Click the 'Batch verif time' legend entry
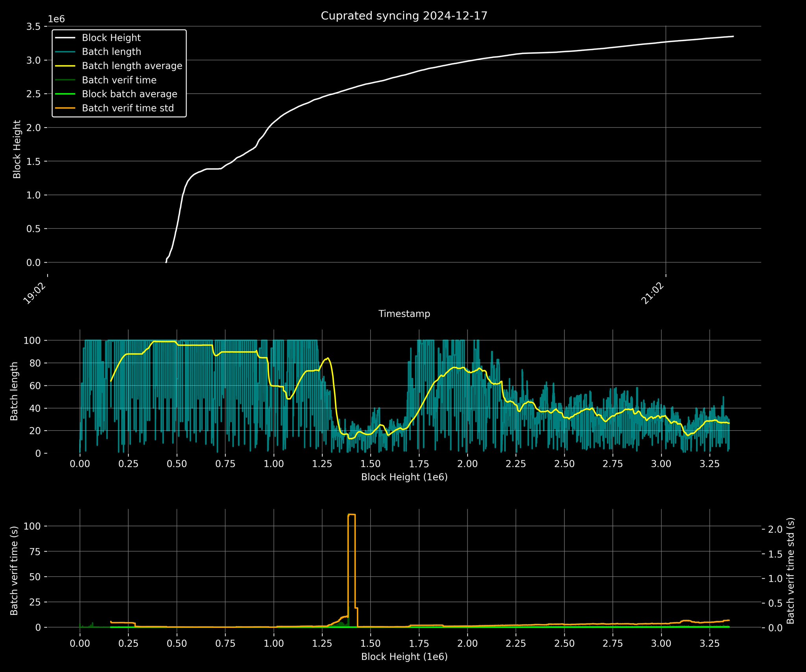The width and height of the screenshot is (806, 672). click(119, 80)
